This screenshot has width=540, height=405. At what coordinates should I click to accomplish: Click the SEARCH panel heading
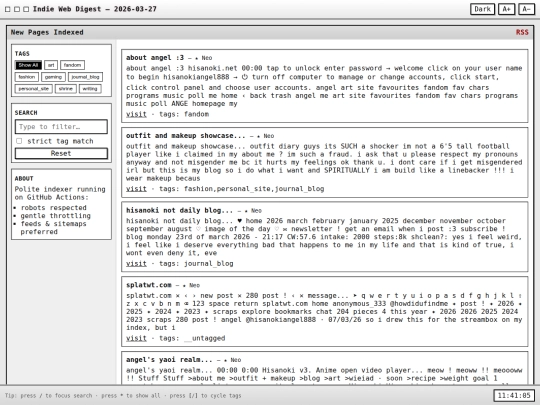pos(26,113)
